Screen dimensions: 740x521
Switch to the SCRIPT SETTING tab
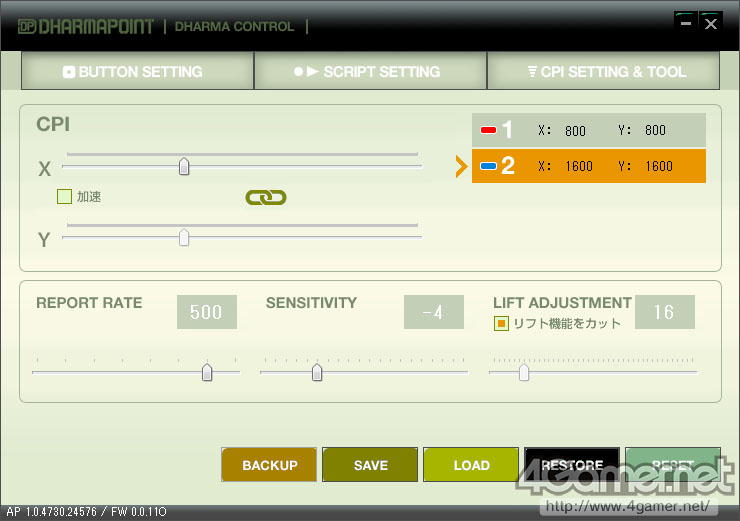(x=370, y=71)
